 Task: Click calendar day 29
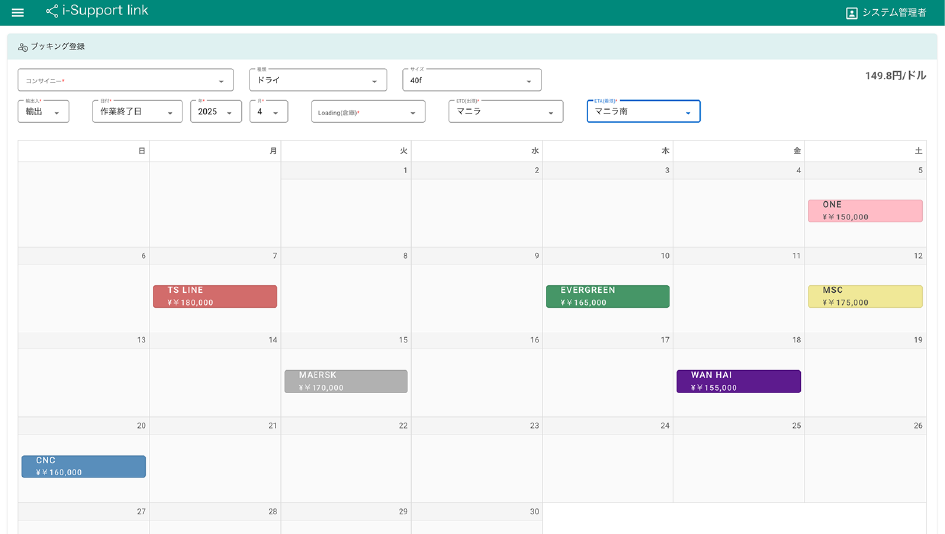point(346,518)
